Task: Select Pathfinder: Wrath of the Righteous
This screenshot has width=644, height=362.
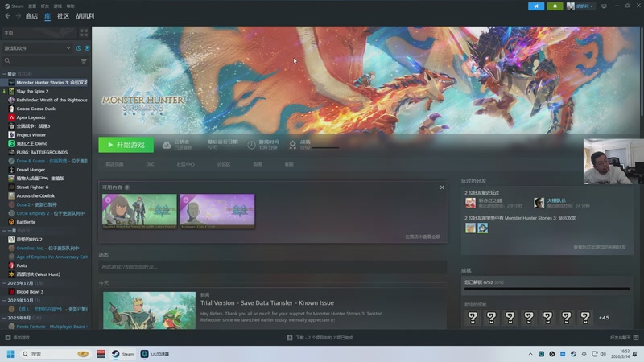Action: point(52,100)
